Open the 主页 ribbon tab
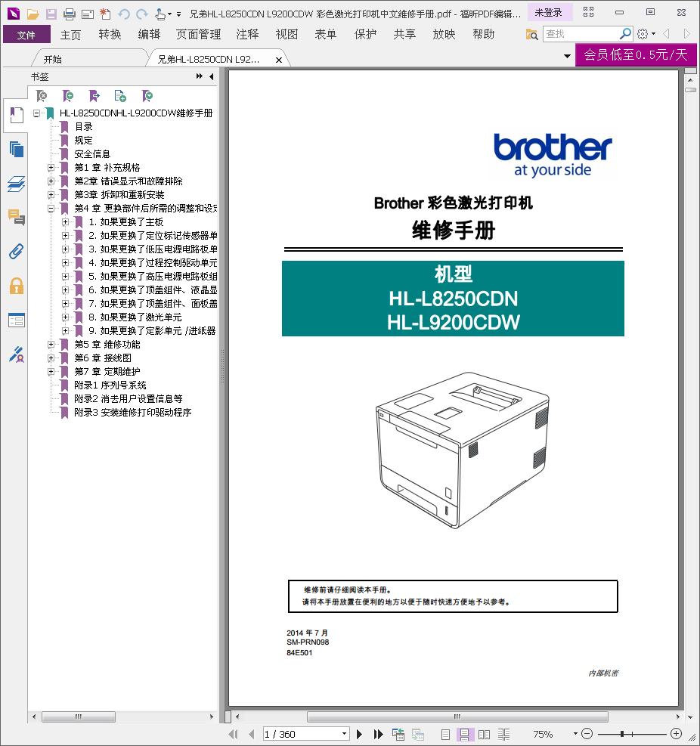Viewport: 700px width, 746px height. (70, 35)
